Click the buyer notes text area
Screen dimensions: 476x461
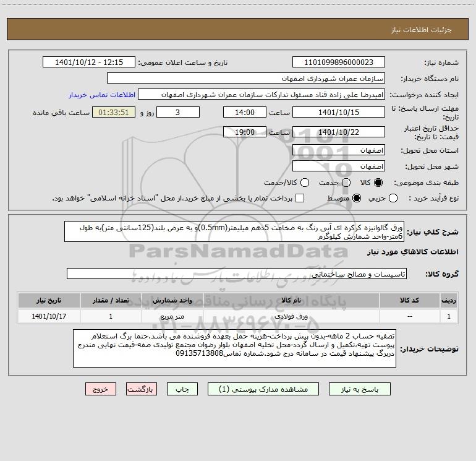[x=234, y=348]
